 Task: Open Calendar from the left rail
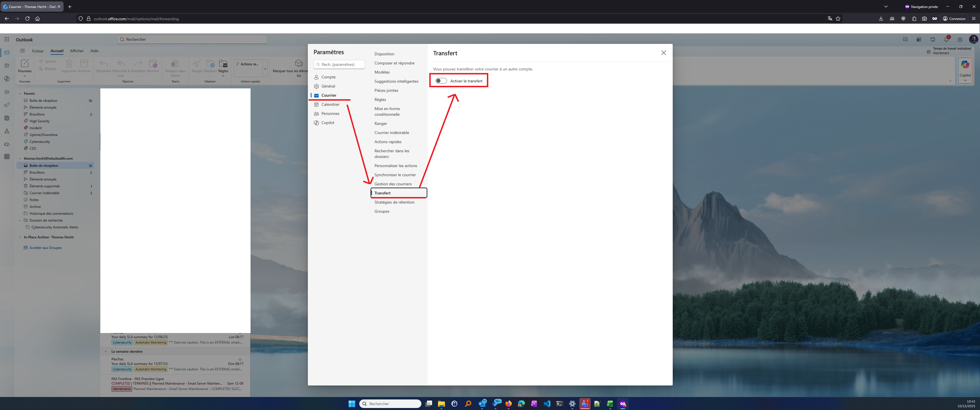pos(7,66)
